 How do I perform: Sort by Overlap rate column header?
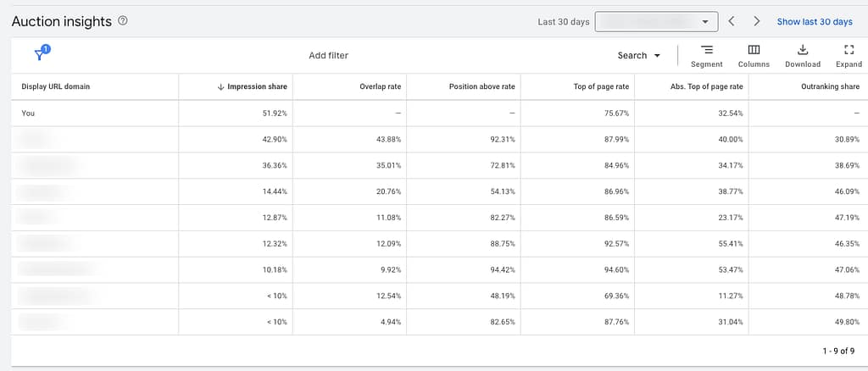tap(380, 86)
